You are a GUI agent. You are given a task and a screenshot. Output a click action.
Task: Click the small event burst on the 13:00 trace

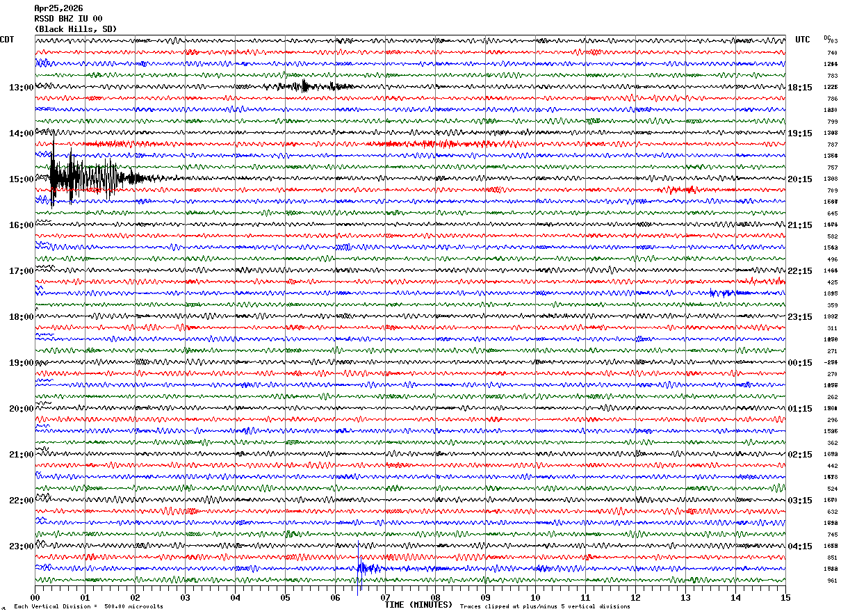(x=313, y=86)
